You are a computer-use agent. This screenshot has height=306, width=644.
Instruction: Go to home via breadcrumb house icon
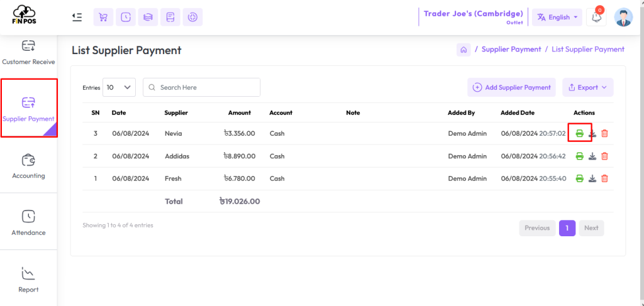tap(464, 50)
